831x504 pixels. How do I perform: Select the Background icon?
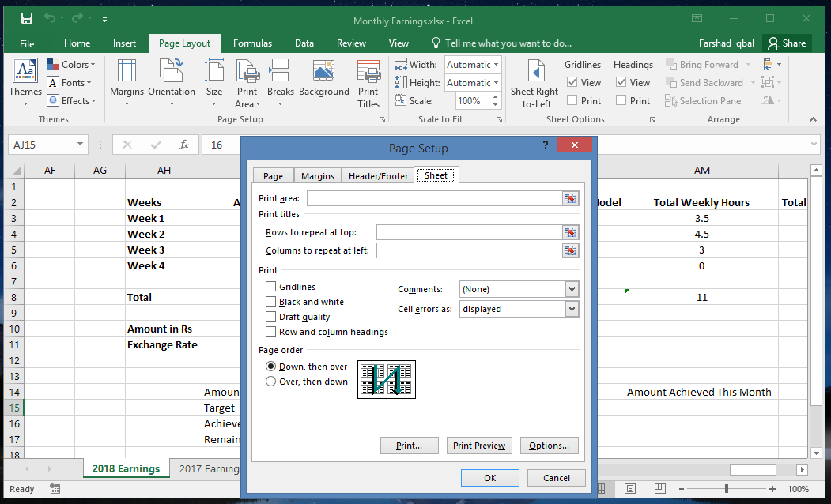click(323, 81)
